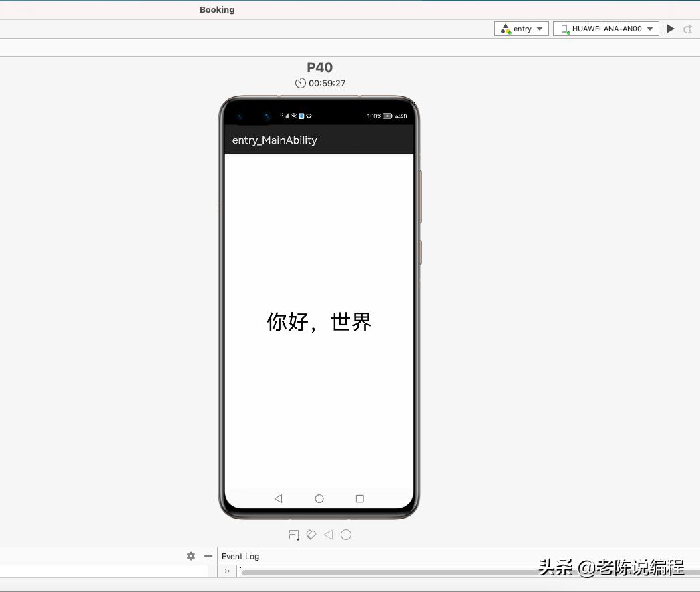The height and width of the screenshot is (592, 700).
Task: Click the battery status icon on the phone
Action: click(387, 116)
